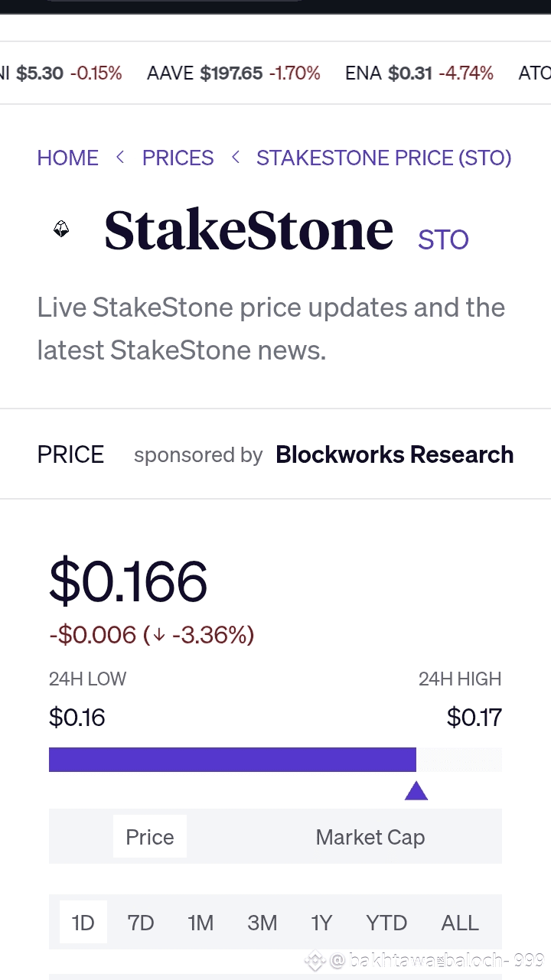Click the ENA ticker price item
This screenshot has width=551, height=980.
pos(419,73)
